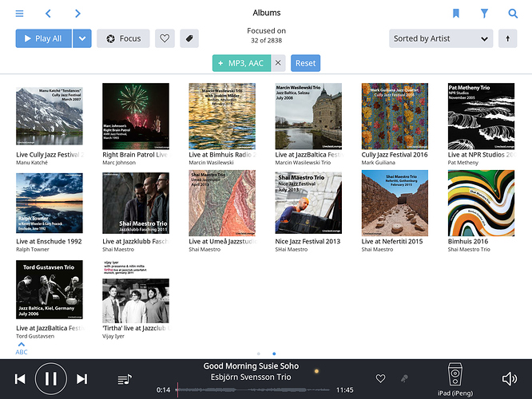This screenshot has height=399, width=532.
Task: Click the Reset button
Action: point(305,63)
